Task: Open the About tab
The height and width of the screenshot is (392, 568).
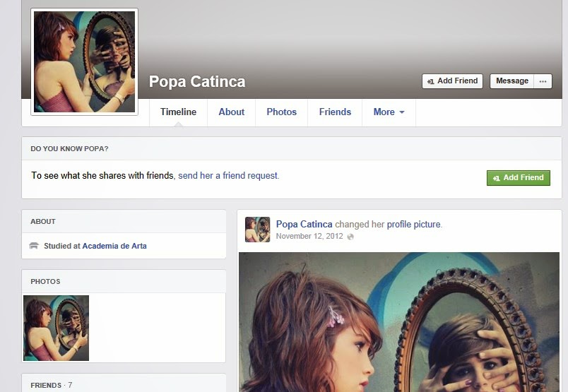Action: coord(232,112)
